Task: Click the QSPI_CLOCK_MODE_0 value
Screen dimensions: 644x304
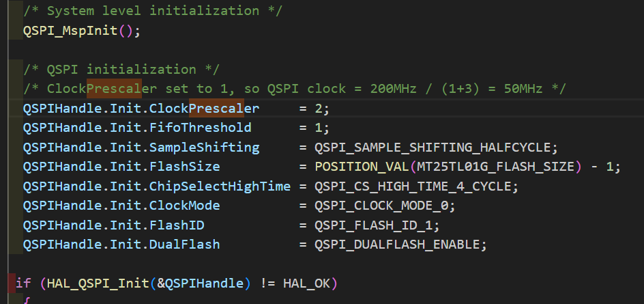Action: [385, 206]
